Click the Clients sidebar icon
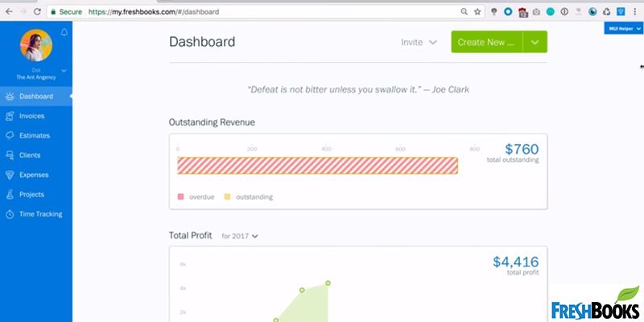Screen dimensions: 644x322 [10, 155]
